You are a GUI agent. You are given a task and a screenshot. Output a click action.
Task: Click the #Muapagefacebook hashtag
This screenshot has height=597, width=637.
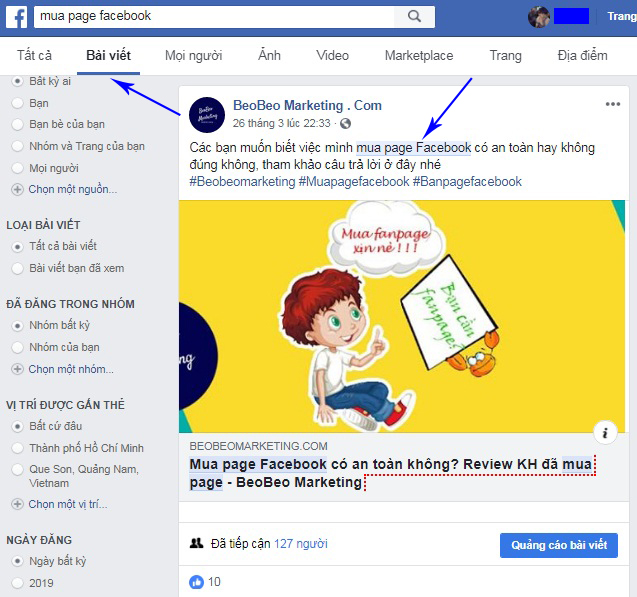click(354, 182)
